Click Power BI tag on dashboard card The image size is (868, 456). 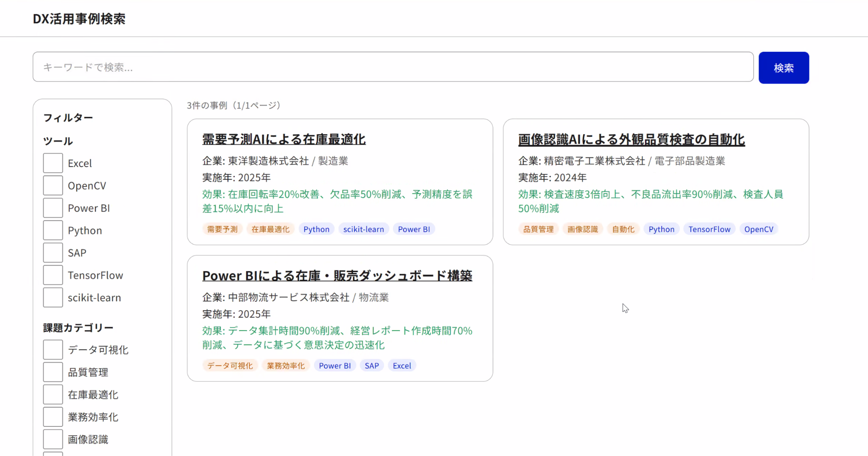tap(335, 366)
